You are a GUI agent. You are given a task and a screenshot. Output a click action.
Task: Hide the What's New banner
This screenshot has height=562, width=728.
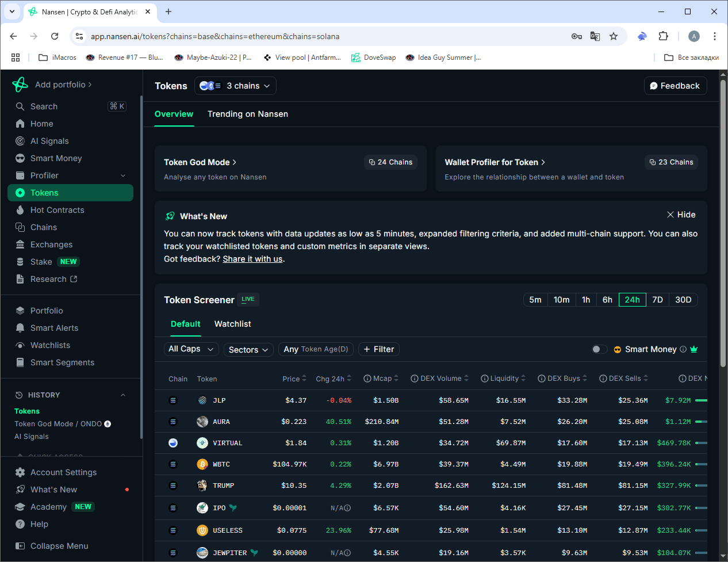coord(681,215)
